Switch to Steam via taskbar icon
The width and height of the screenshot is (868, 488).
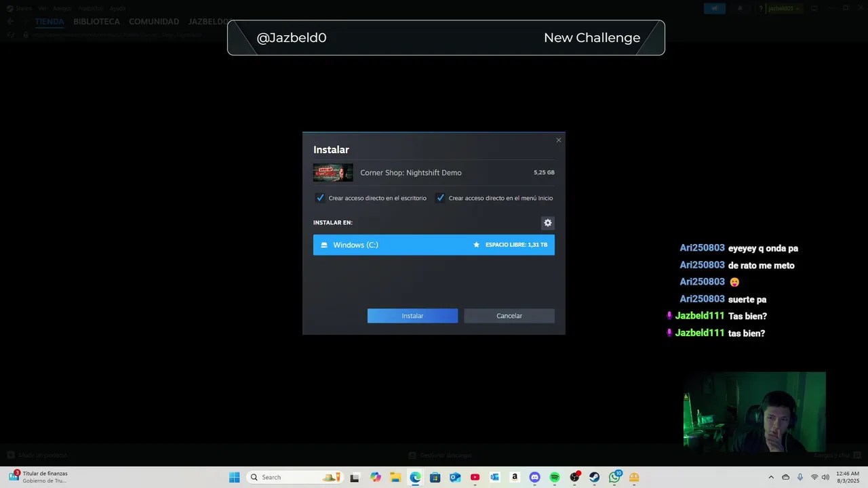[x=594, y=477]
